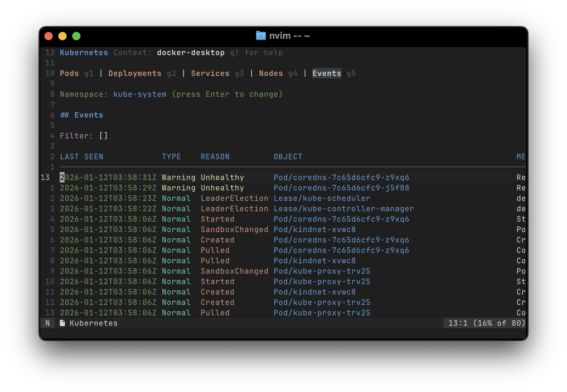Click Lease/kube-scheduler object
Viewport: 567px width, 392px height.
pos(322,198)
